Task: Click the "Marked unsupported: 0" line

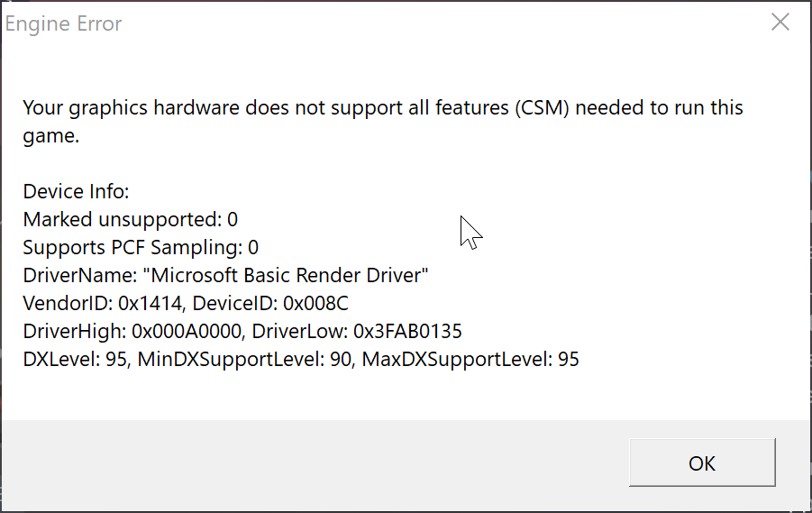Action: [130, 220]
